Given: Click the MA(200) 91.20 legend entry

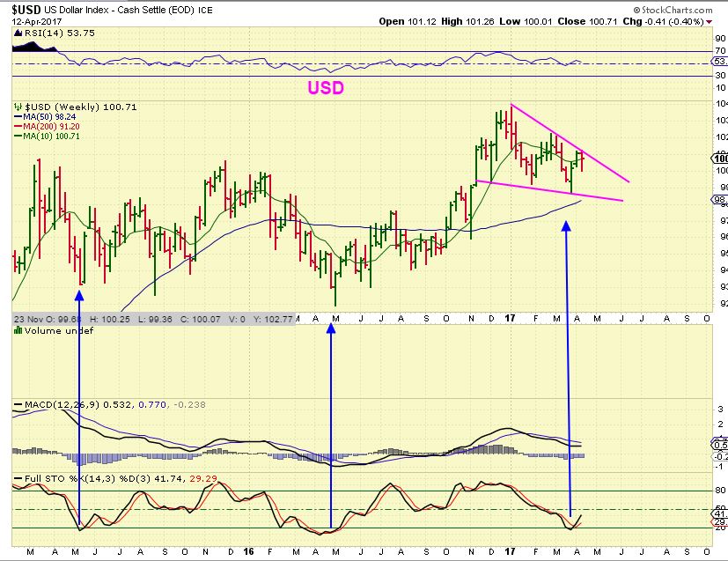Looking at the screenshot, I should tap(51, 126).
